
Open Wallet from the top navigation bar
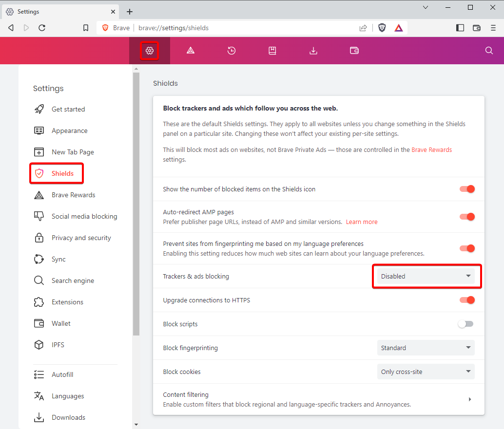[354, 51]
